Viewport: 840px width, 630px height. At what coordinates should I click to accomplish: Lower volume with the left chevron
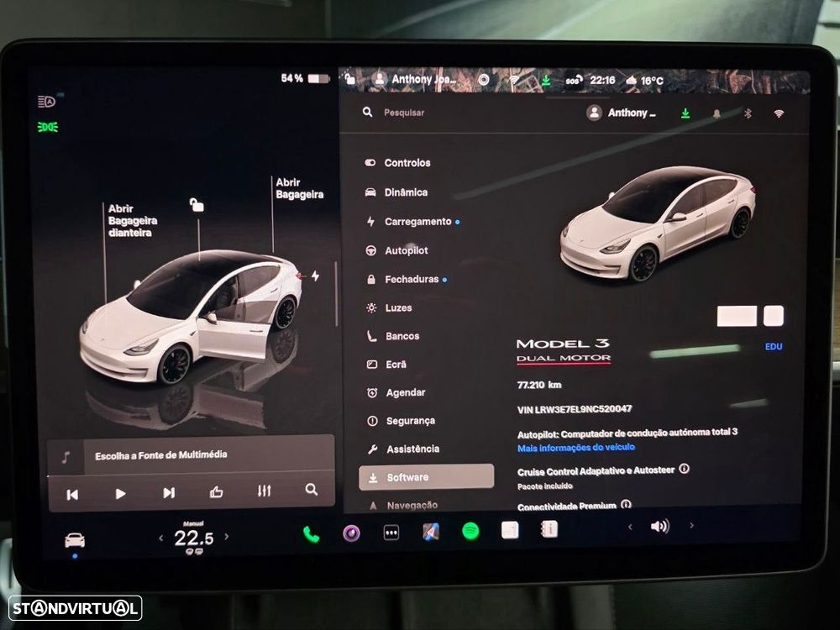point(630,528)
